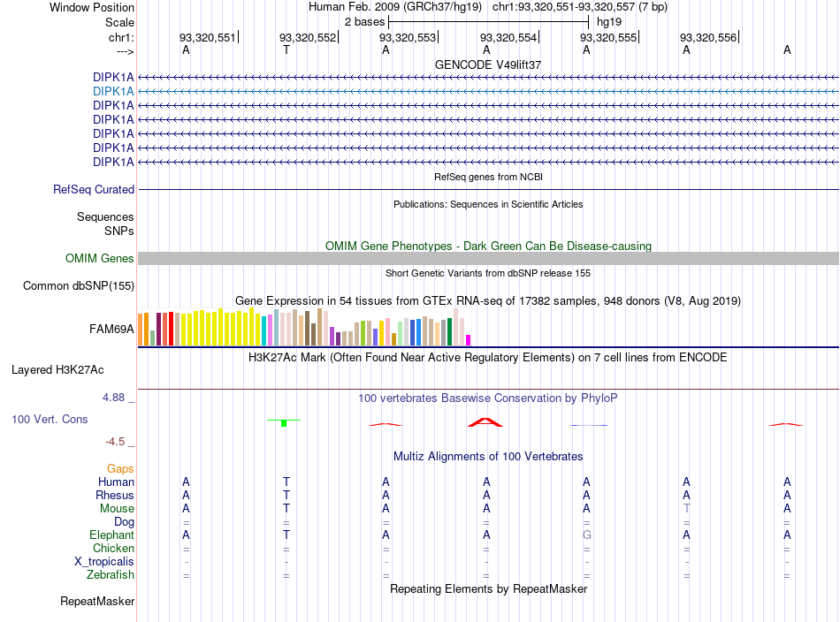Select the OMIM Genes track label
Viewport: 840px width, 622px height.
click(100, 259)
